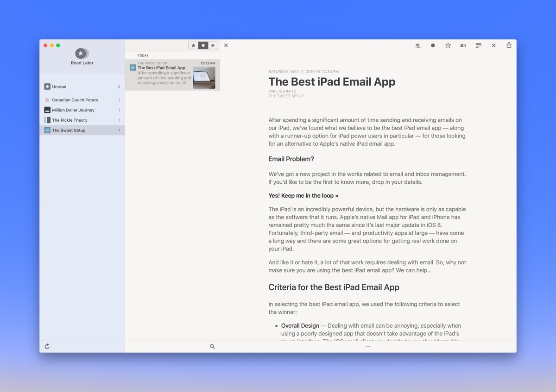Screen dimensions: 556x392
Task: Click the 'SATURDAY, MAY 11, 2019' date line
Action: pos(303,72)
